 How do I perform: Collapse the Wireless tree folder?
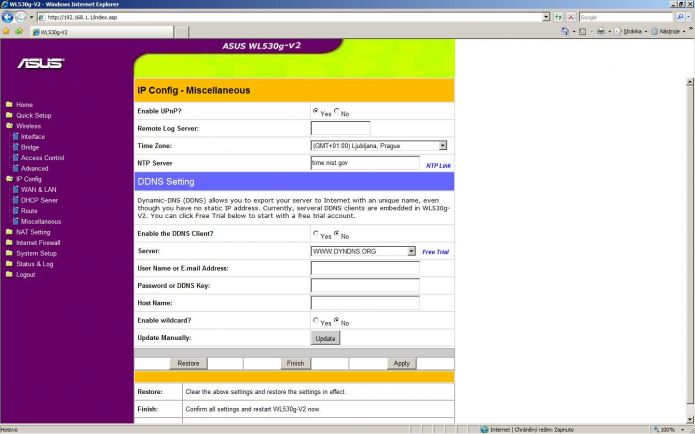tap(9, 126)
